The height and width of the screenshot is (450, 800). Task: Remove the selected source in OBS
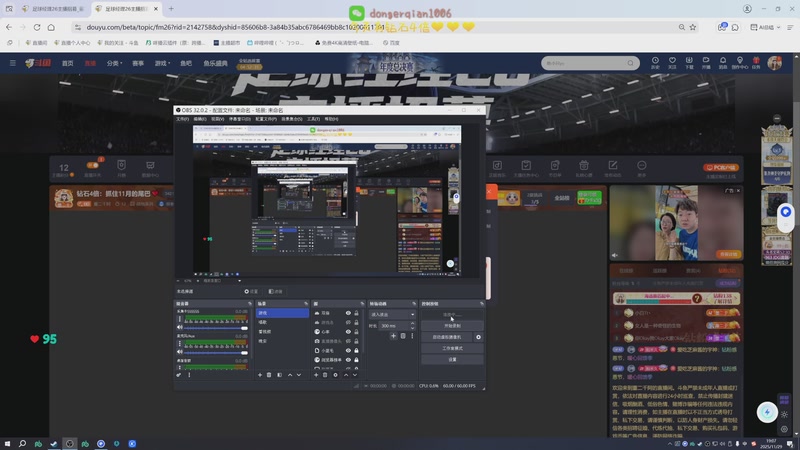(x=325, y=375)
